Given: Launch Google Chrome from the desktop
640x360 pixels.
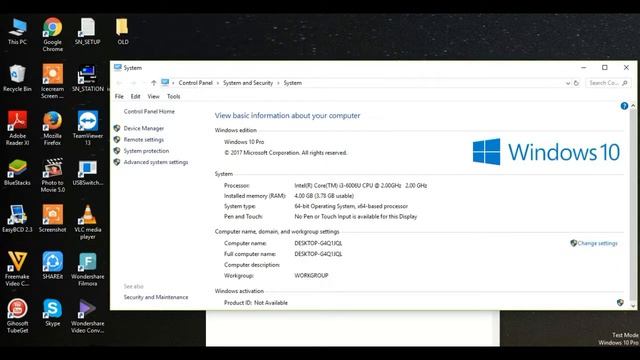Looking at the screenshot, I should [53, 35].
